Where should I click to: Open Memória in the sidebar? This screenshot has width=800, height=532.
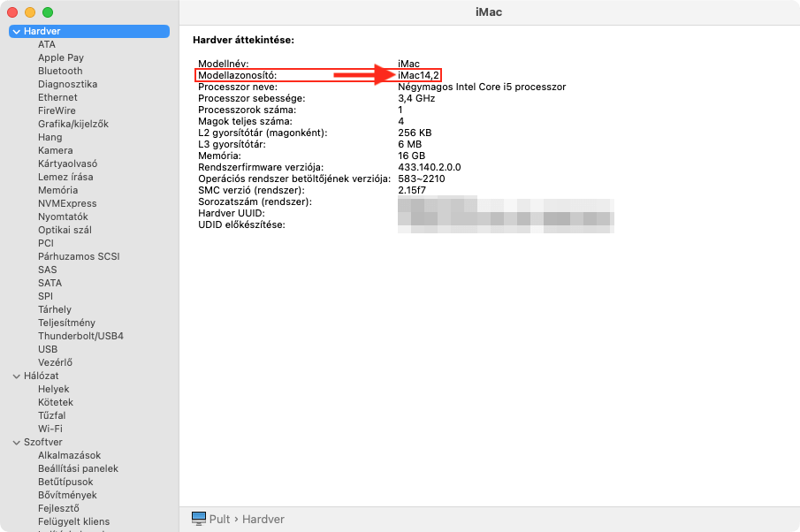(x=57, y=190)
